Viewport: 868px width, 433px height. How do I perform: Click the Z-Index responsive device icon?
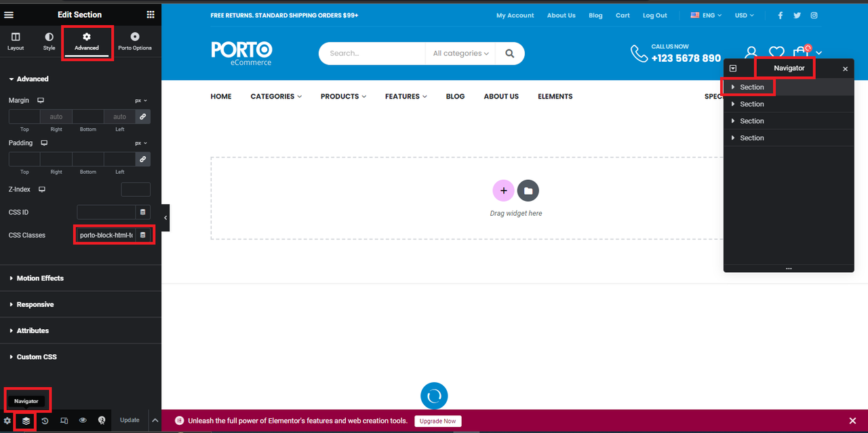[x=41, y=189]
